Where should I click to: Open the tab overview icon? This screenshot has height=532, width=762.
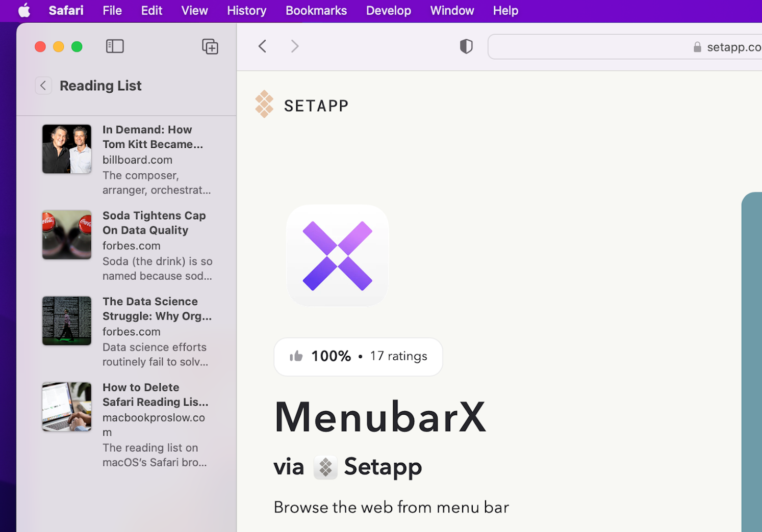[210, 46]
